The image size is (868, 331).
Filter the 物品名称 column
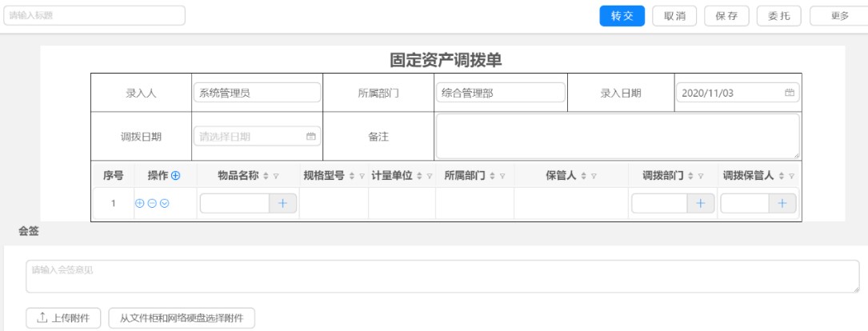point(276,176)
